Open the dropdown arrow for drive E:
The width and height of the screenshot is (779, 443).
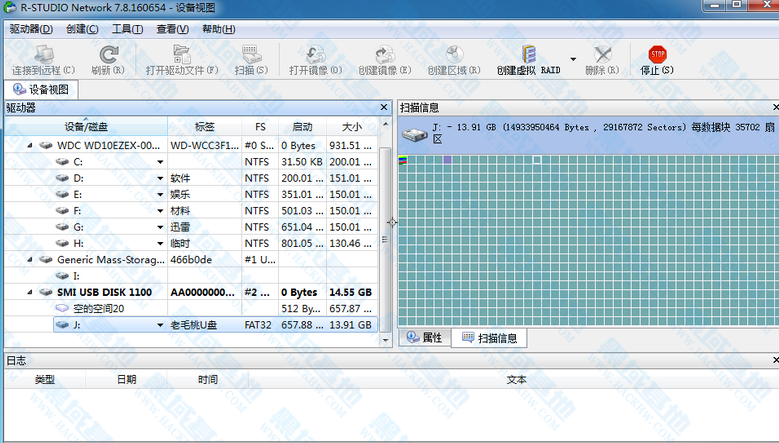coord(160,195)
